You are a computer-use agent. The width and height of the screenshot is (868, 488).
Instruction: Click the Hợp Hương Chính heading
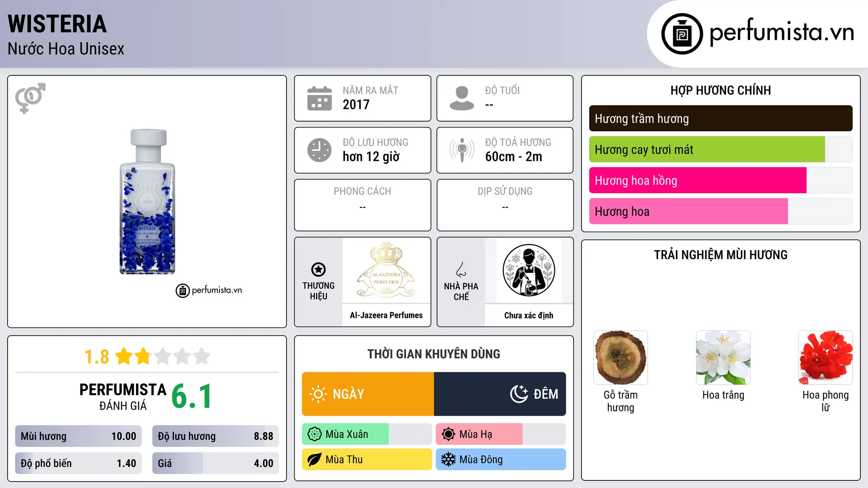coord(721,91)
